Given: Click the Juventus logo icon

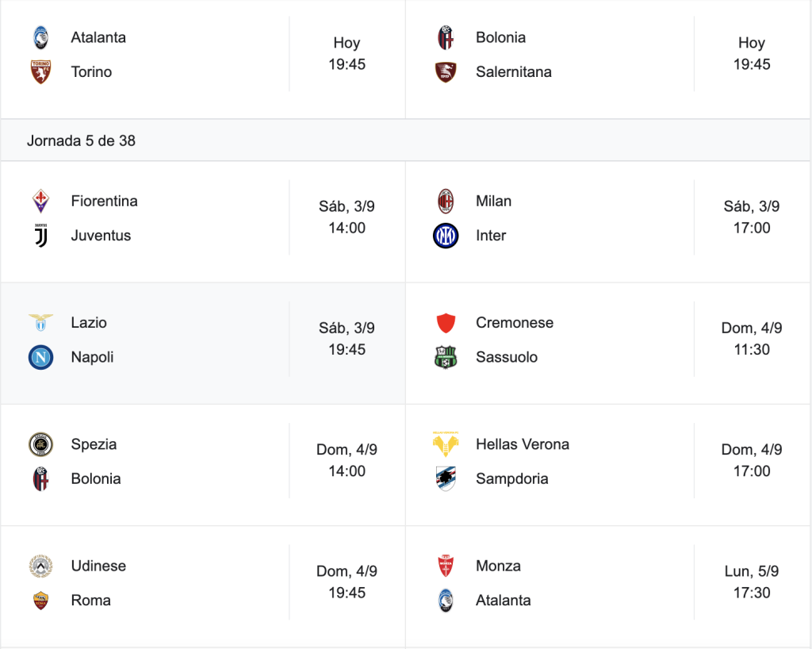Looking at the screenshot, I should [40, 236].
